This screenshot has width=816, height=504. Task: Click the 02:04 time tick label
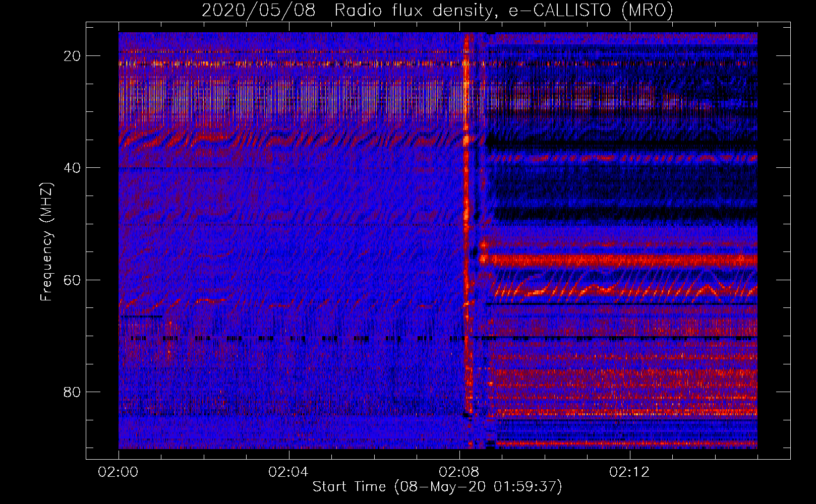289,472
